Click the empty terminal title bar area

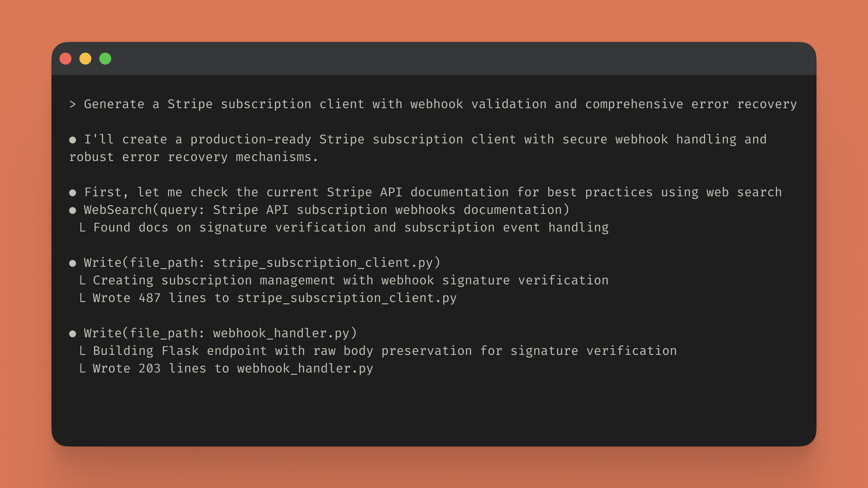(438, 59)
